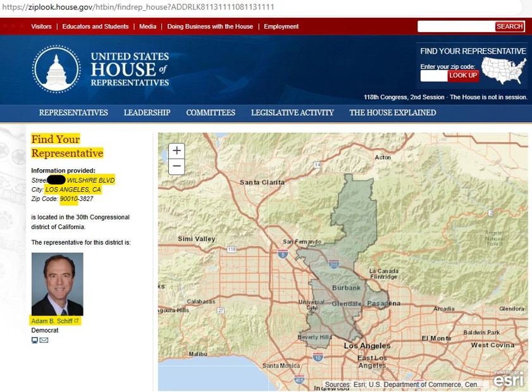Open the Media link

pos(148,27)
